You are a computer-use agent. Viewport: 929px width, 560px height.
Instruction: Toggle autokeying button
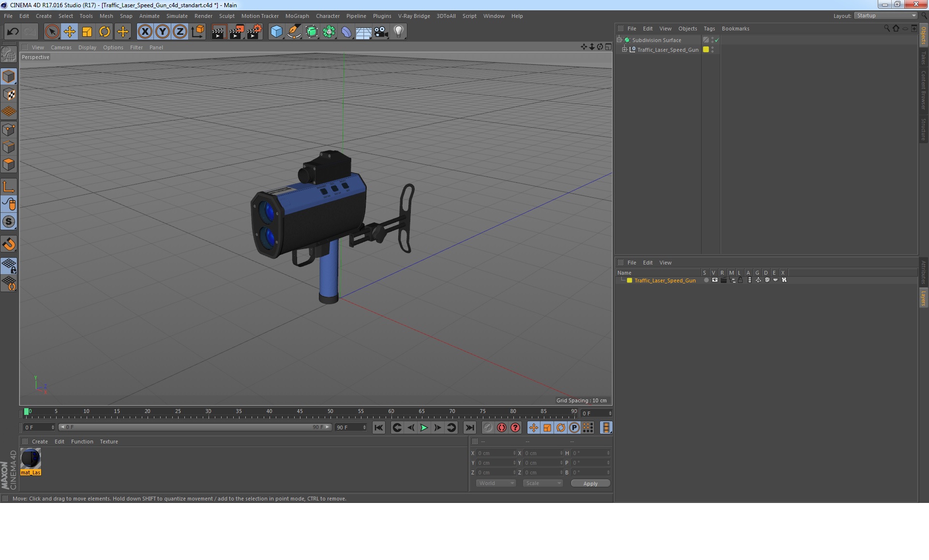tap(502, 427)
